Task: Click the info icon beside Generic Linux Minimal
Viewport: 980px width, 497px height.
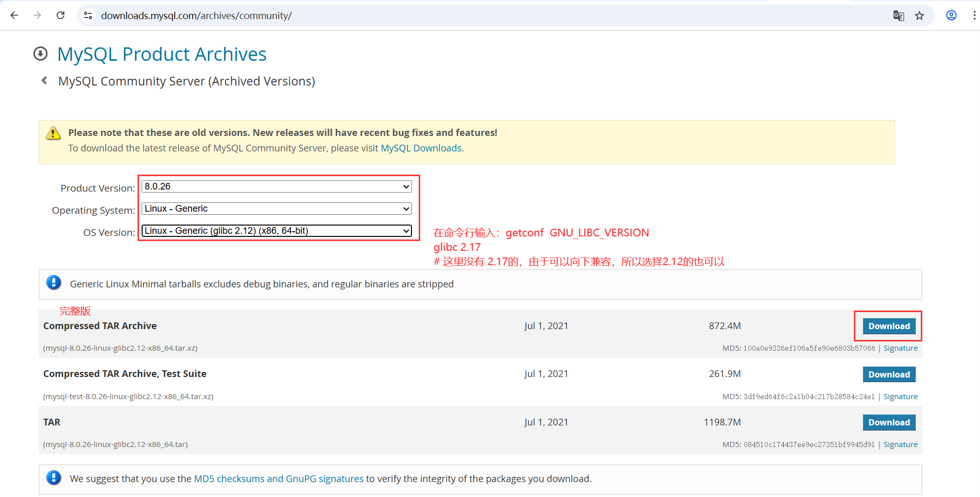Action: pos(54,282)
